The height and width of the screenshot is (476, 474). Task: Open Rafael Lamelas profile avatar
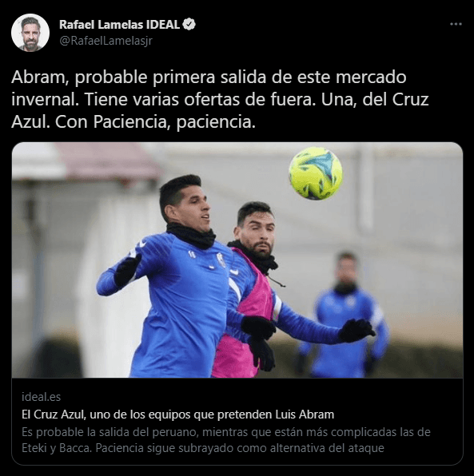(x=30, y=33)
